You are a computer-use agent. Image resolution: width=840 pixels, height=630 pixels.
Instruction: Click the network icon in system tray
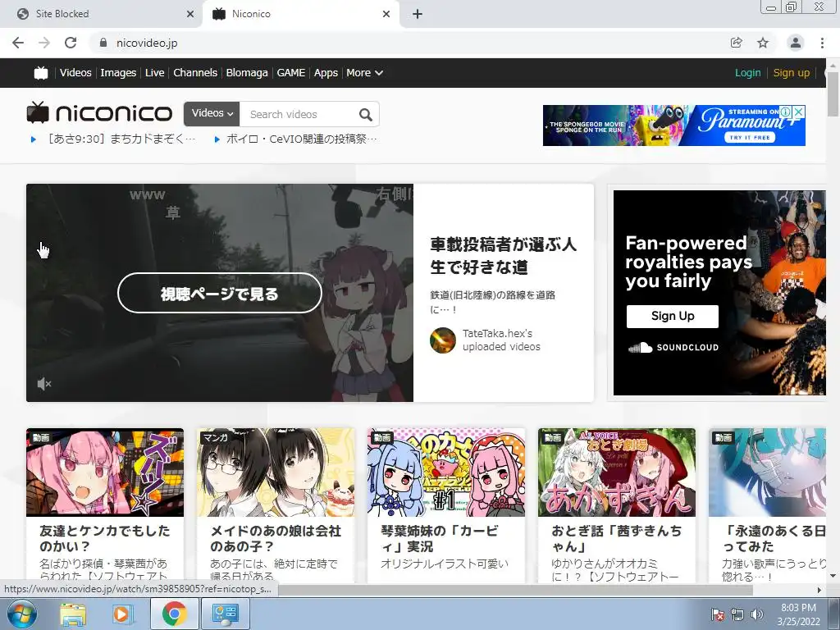coord(737,614)
